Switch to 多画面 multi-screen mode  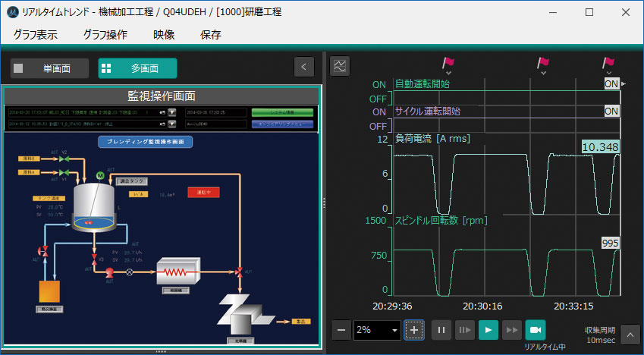[x=137, y=68]
